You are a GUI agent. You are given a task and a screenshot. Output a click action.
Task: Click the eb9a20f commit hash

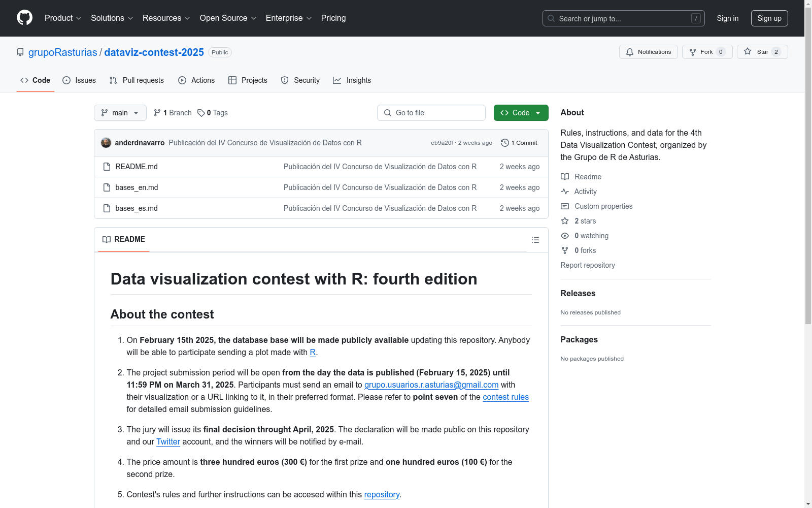click(x=442, y=143)
